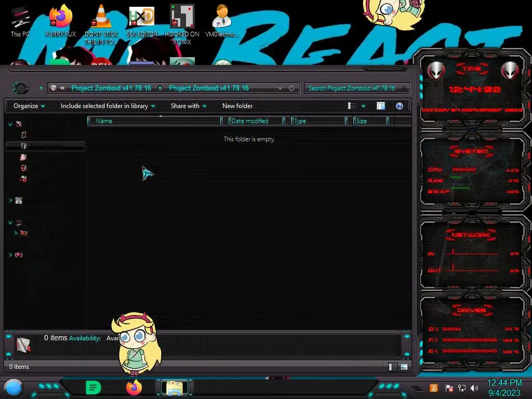
Task: Open Firefox from the taskbar
Action: tap(134, 388)
